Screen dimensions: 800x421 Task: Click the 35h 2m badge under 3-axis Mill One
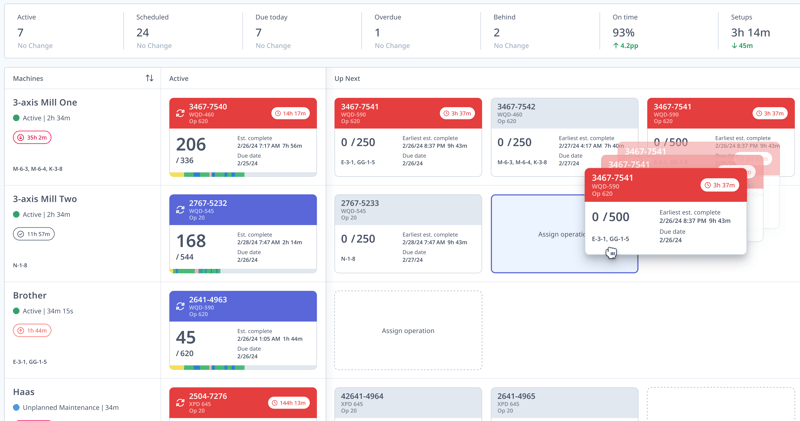pyautogui.click(x=32, y=137)
